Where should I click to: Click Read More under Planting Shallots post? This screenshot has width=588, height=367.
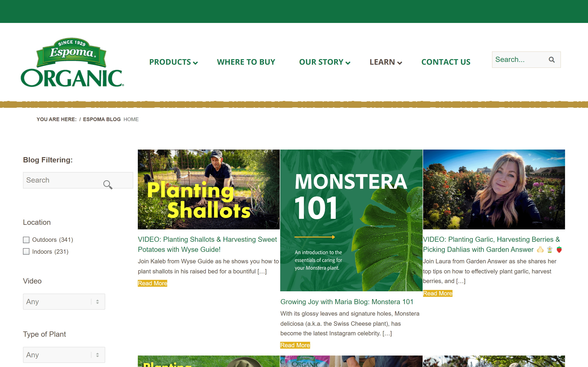(152, 283)
